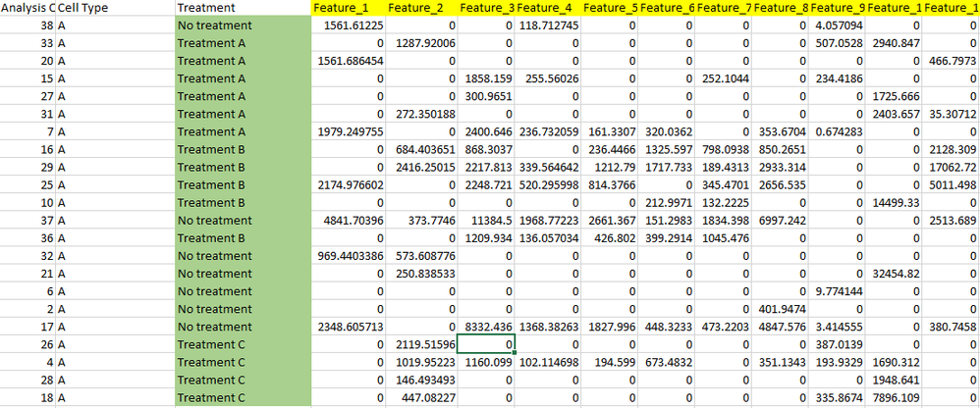980x408 pixels.
Task: Select cell containing 684.403651
Action: [x=421, y=150]
